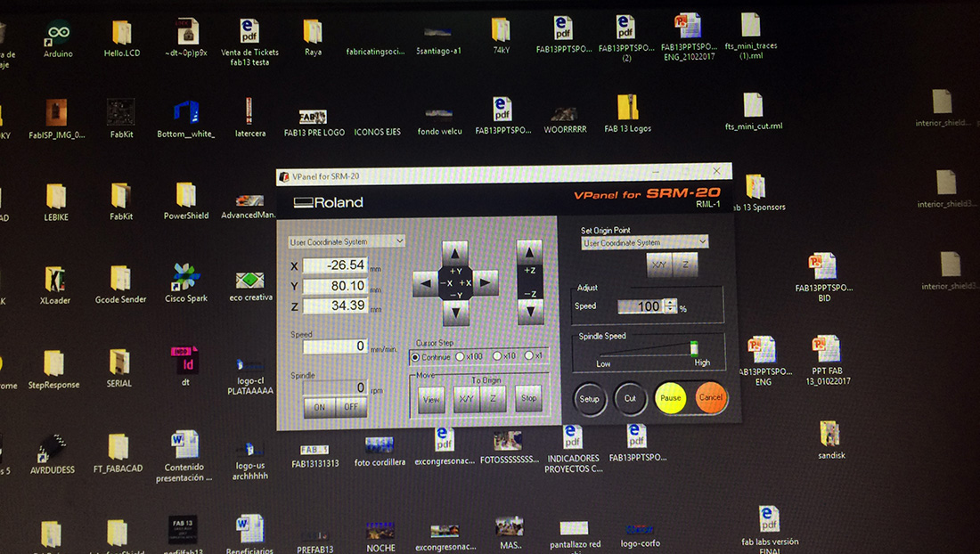Raise the spindle with +Z arrow
Screen dimensions: 980x554
coord(529,254)
